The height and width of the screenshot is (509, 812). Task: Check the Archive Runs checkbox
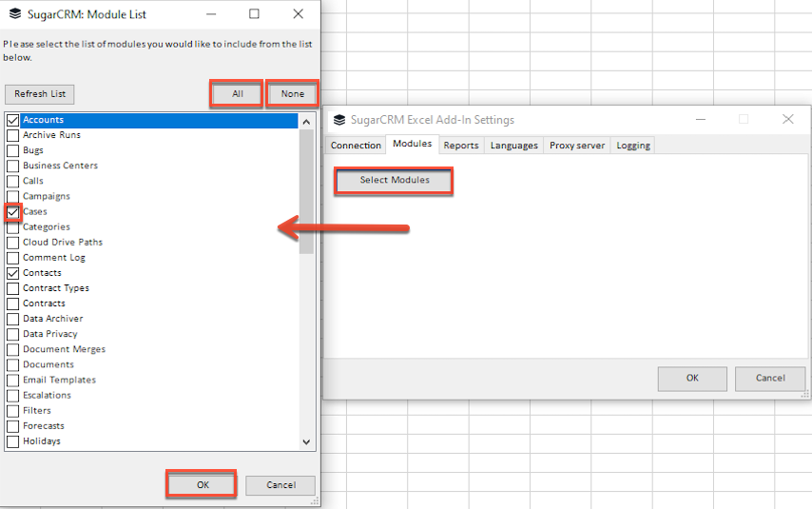(x=13, y=135)
